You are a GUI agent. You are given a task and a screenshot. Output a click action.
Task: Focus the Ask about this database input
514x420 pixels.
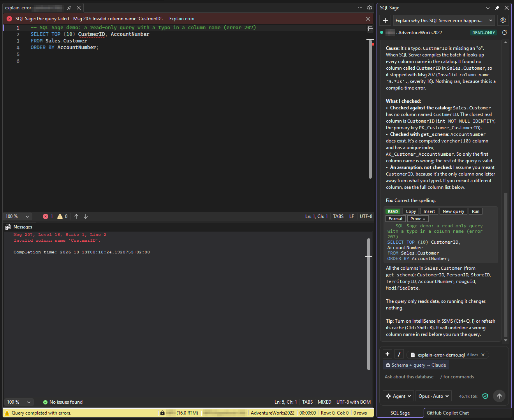point(444,377)
